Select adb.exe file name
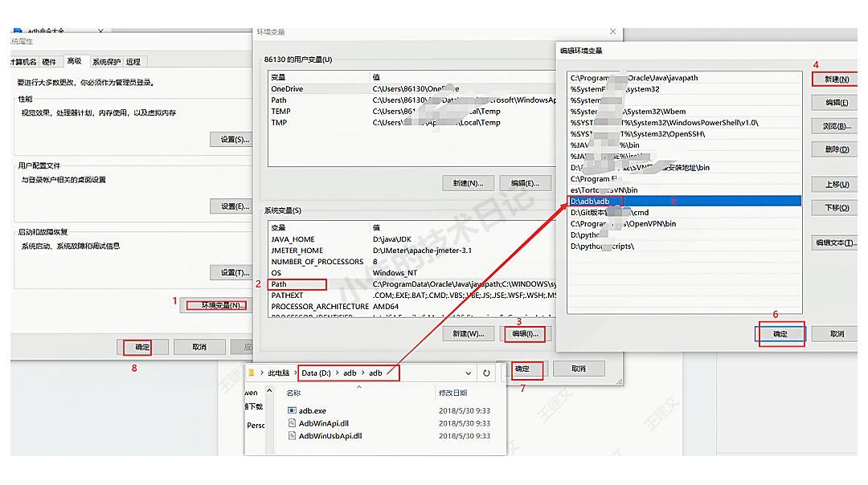 pyautogui.click(x=312, y=411)
